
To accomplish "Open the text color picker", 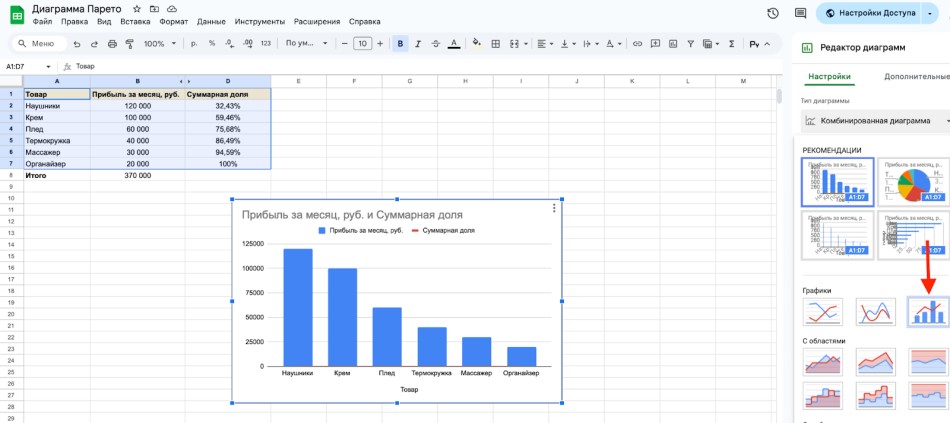I will click(454, 44).
